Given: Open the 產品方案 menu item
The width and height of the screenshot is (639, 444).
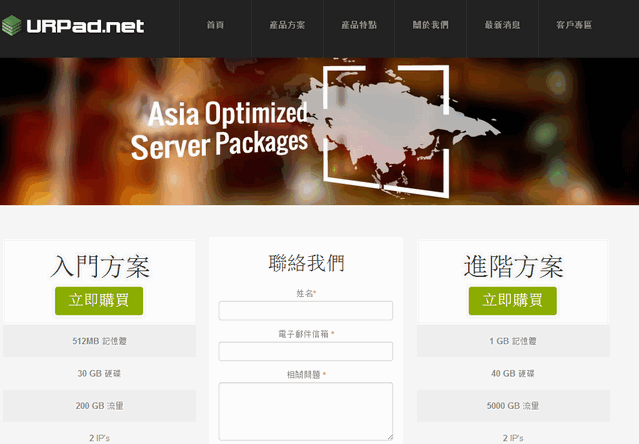Looking at the screenshot, I should tap(287, 25).
